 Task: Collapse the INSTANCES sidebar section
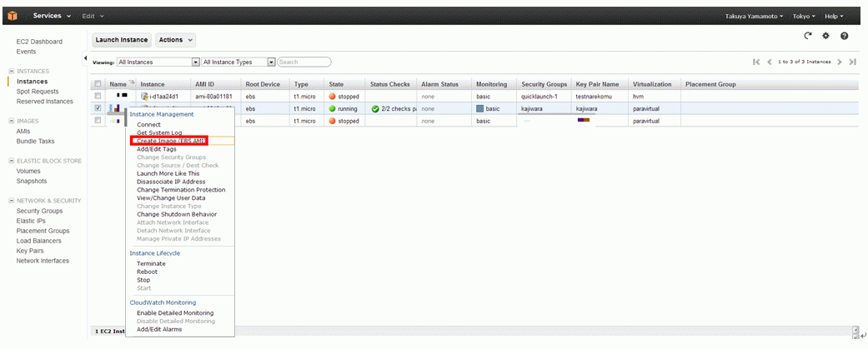tap(12, 72)
